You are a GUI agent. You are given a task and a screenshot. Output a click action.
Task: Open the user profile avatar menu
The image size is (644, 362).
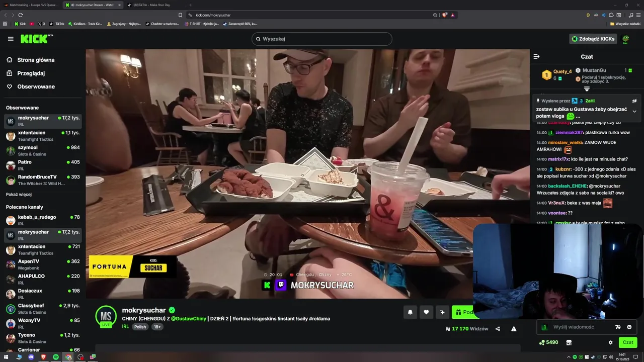tap(626, 39)
